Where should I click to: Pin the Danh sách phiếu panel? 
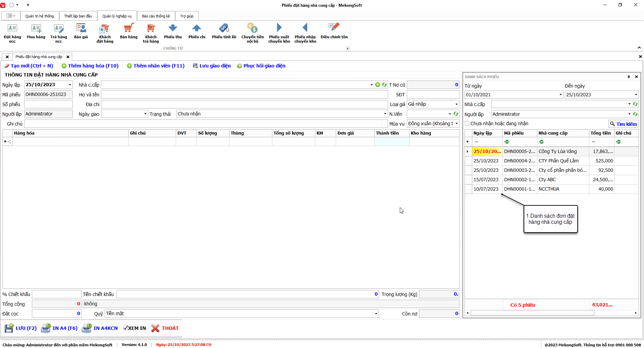click(x=629, y=77)
